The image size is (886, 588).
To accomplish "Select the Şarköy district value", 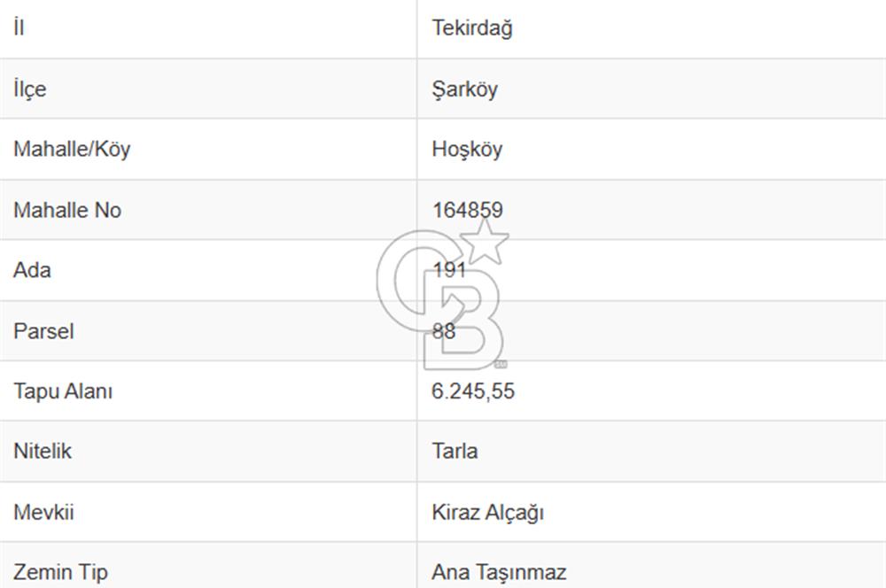I will [x=465, y=89].
